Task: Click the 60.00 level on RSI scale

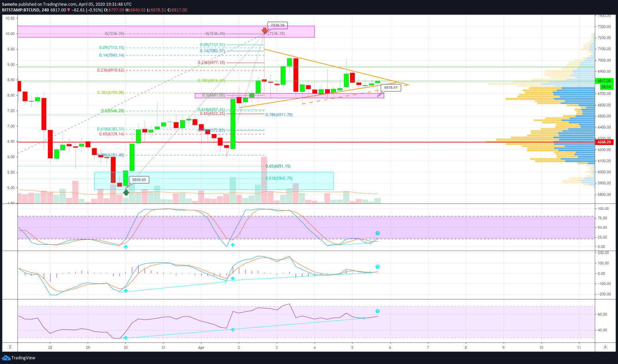Action: (602, 314)
